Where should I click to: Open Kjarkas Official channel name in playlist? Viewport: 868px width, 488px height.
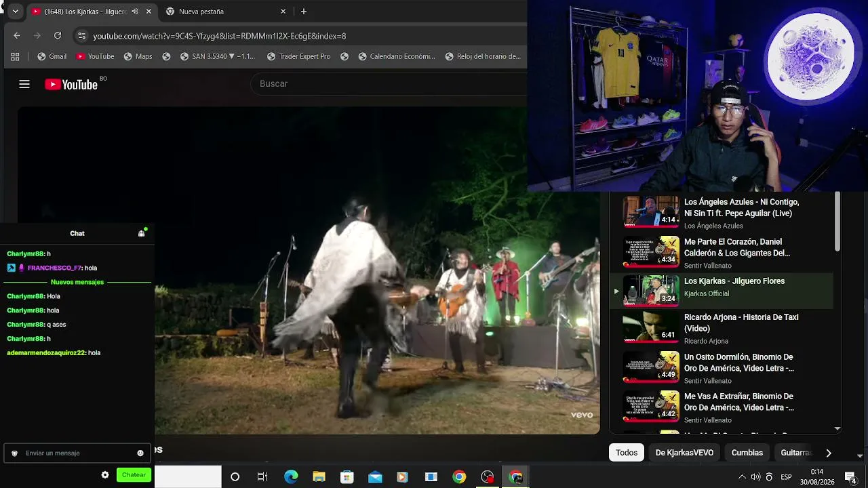tap(707, 293)
